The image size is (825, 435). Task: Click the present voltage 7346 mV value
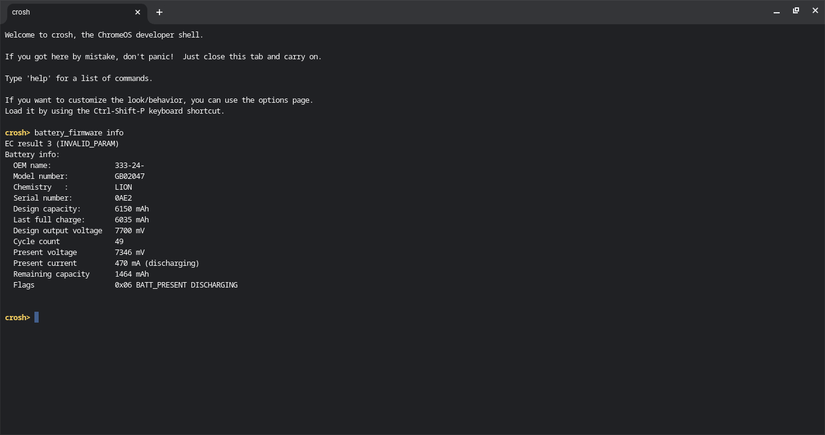pyautogui.click(x=130, y=252)
